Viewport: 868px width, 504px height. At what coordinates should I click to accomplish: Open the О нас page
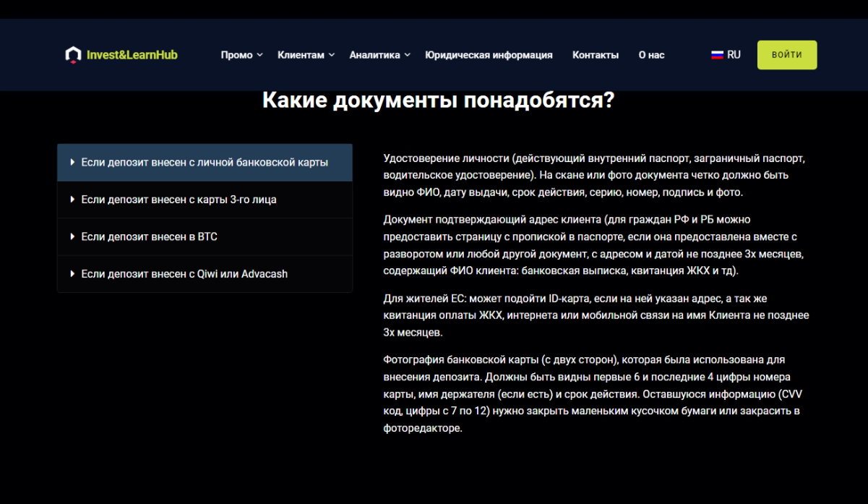point(651,55)
